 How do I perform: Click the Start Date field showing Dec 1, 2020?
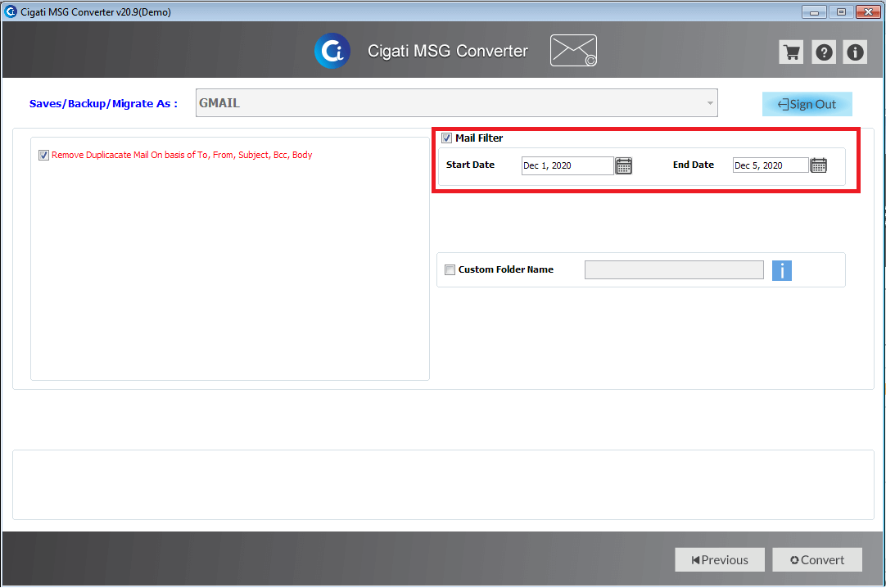coord(567,165)
